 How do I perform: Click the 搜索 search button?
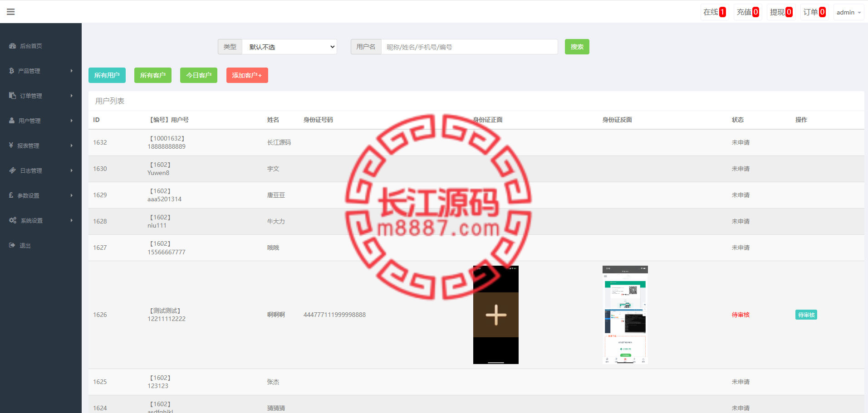pos(577,47)
